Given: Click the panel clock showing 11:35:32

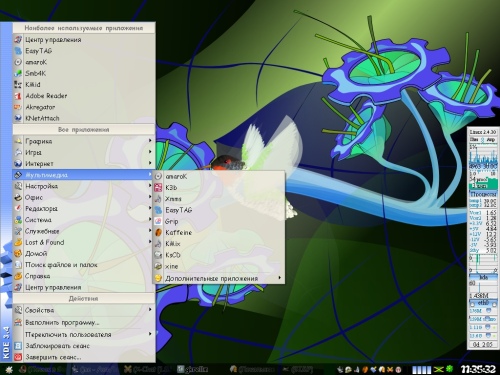Looking at the screenshot, I should [x=478, y=369].
